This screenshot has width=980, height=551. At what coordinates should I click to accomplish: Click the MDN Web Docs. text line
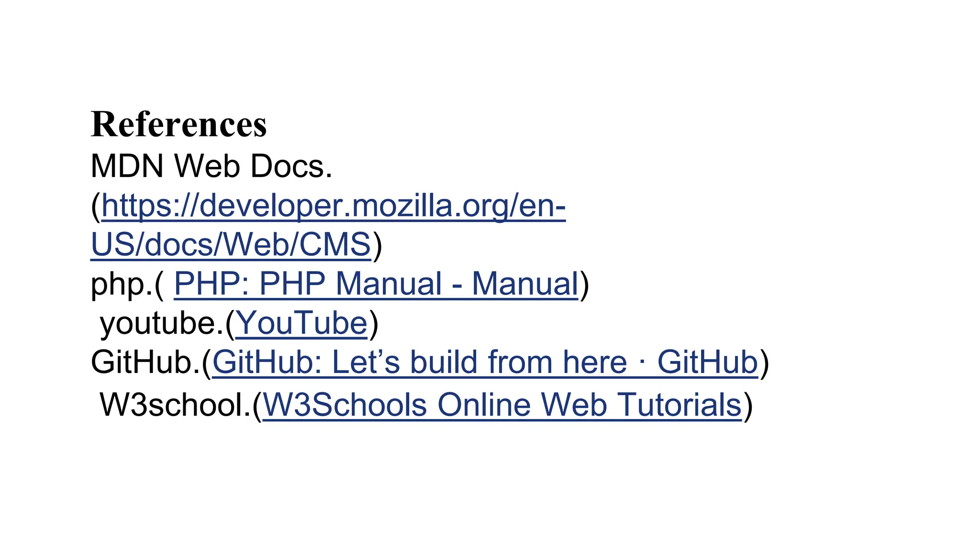(x=212, y=166)
